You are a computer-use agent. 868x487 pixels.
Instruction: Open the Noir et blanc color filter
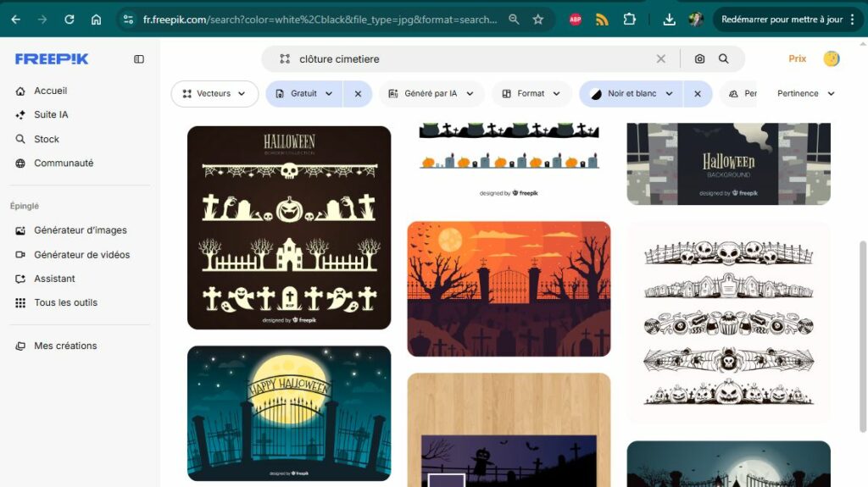[x=632, y=94]
